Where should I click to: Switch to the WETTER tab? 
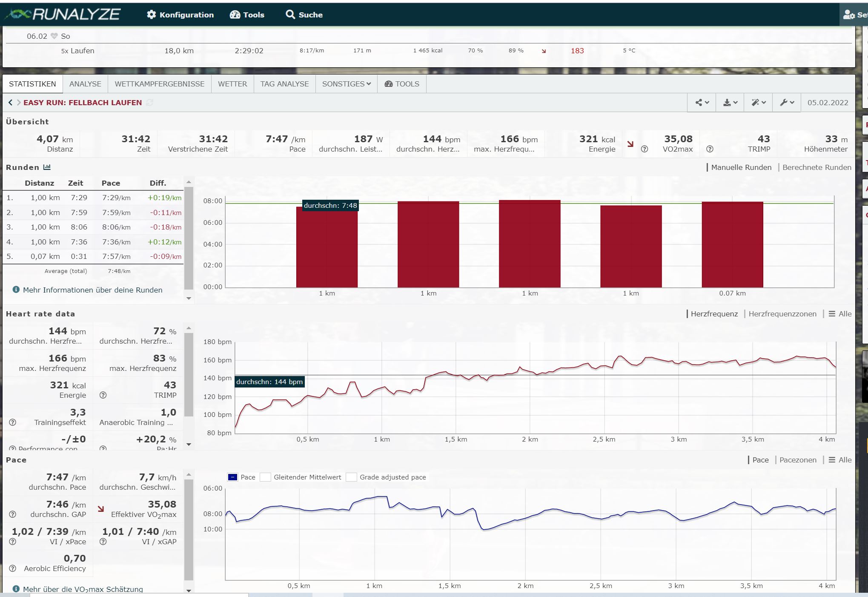point(232,84)
